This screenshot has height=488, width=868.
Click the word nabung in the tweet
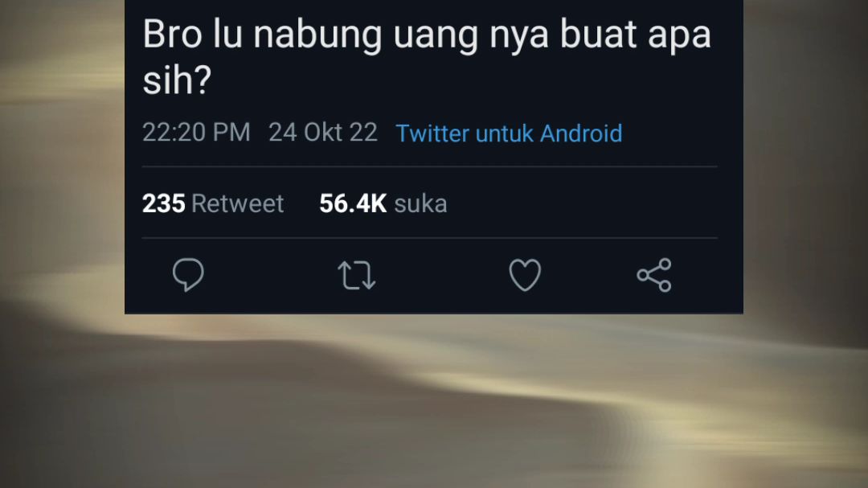coord(317,35)
